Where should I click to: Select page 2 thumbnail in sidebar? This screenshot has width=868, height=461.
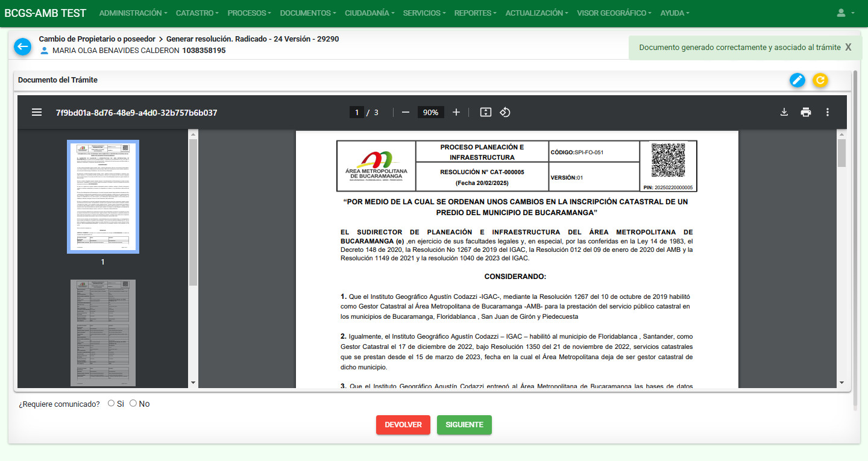tap(103, 333)
